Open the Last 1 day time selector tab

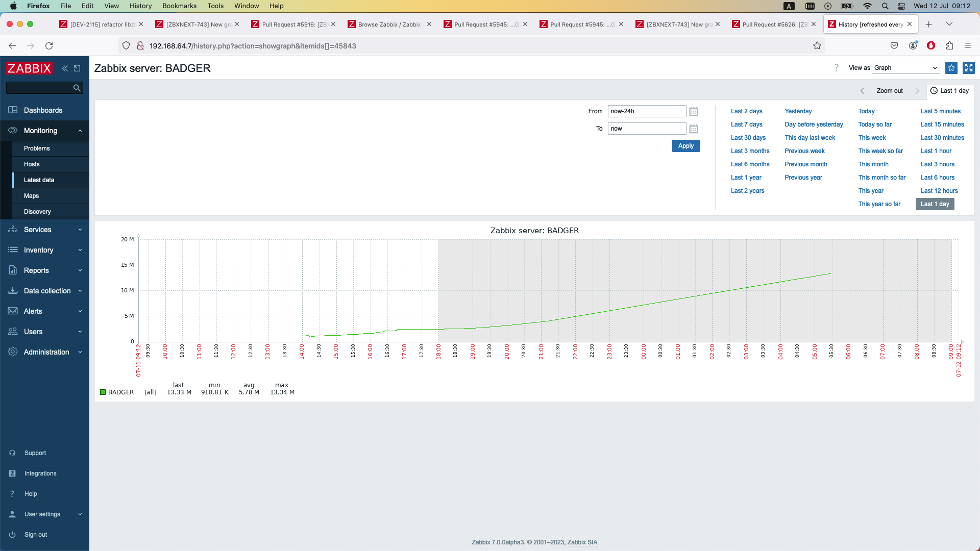coord(949,91)
